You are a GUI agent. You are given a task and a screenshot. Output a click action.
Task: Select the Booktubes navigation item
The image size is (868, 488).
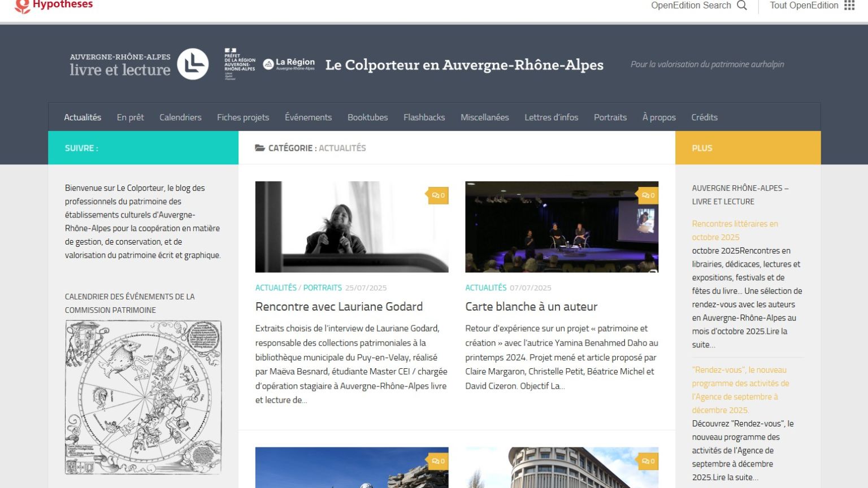[x=367, y=117]
